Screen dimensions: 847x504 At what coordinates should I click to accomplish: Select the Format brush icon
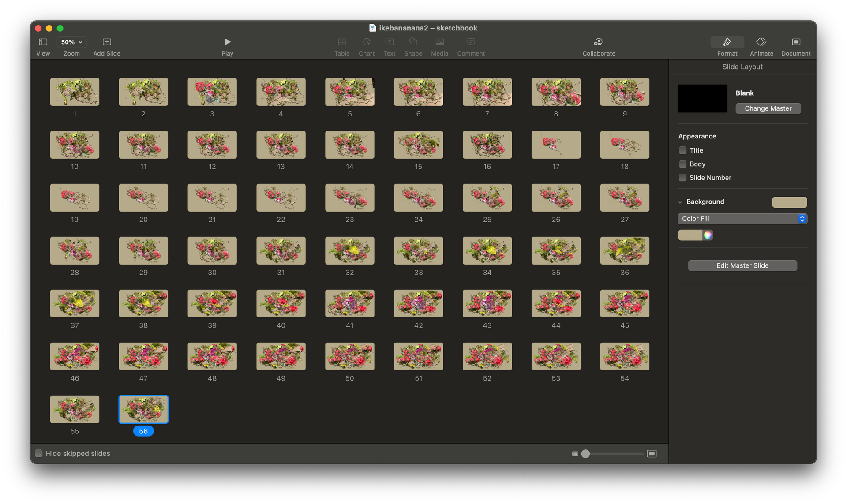(727, 42)
